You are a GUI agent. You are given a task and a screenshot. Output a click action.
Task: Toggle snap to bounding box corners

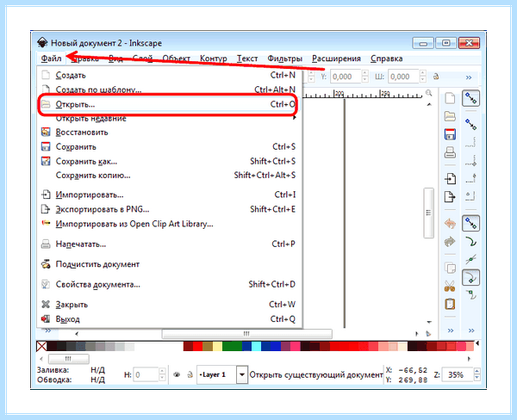click(470, 160)
